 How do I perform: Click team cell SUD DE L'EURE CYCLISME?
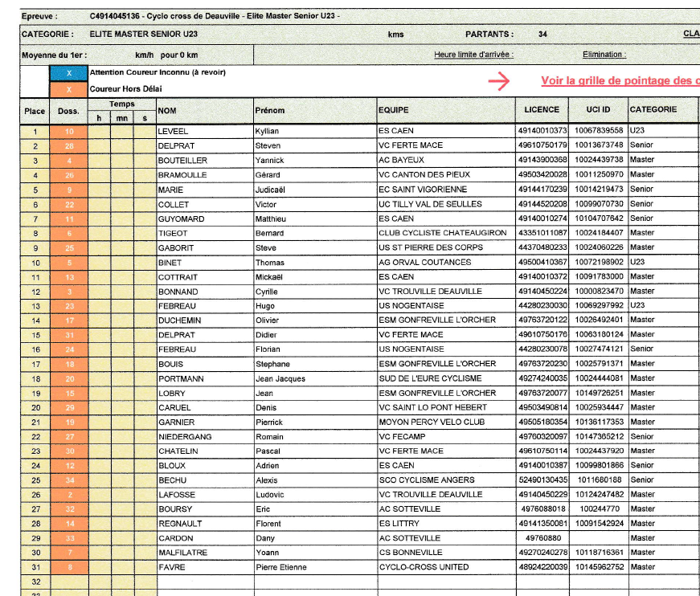click(446, 378)
